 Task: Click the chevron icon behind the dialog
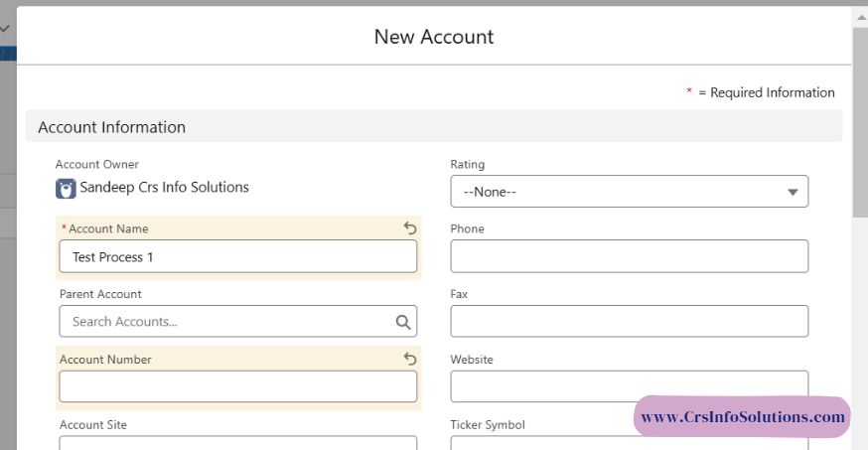click(5, 29)
